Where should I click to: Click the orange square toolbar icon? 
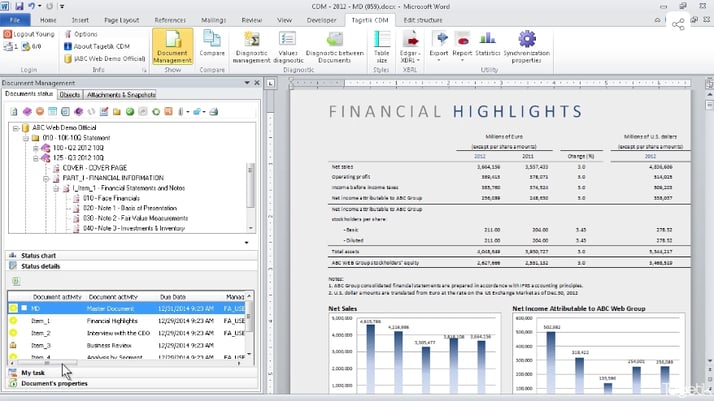[x=168, y=112]
